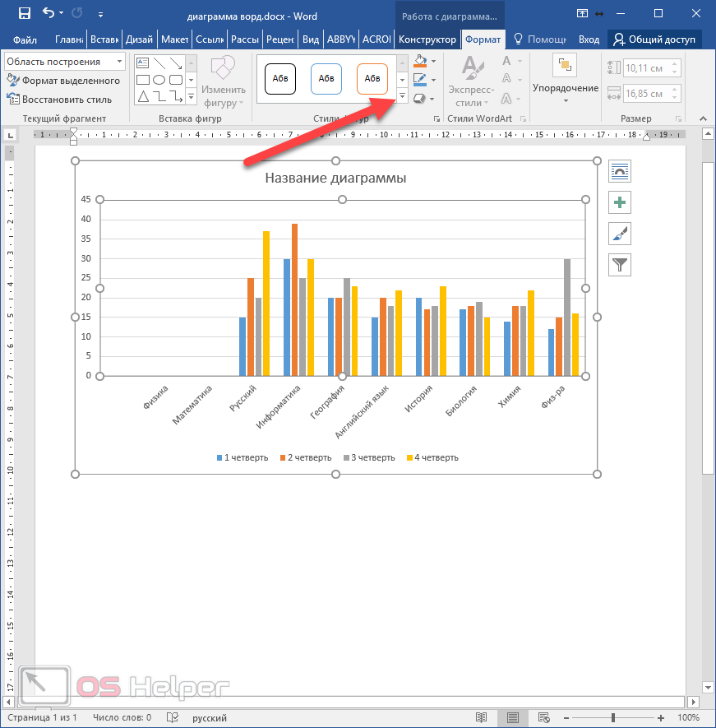Open the 'Конструктор' ribbon tab
The image size is (716, 728).
pos(427,39)
